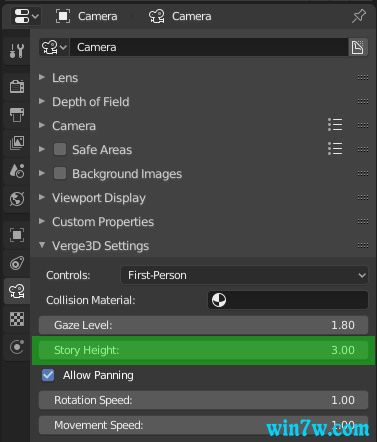Expand the Background Images panel
This screenshot has width=377, height=442.
(42, 173)
